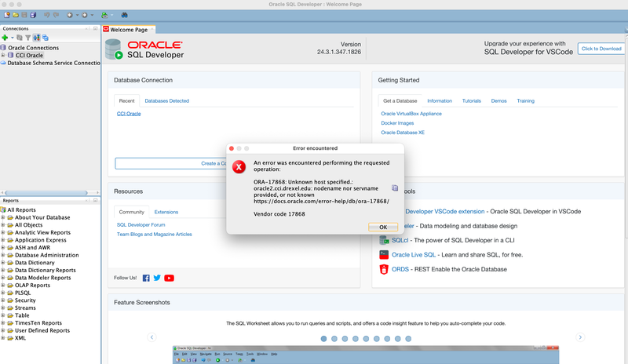Switch to the Information tab
The height and width of the screenshot is (364, 628).
440,101
